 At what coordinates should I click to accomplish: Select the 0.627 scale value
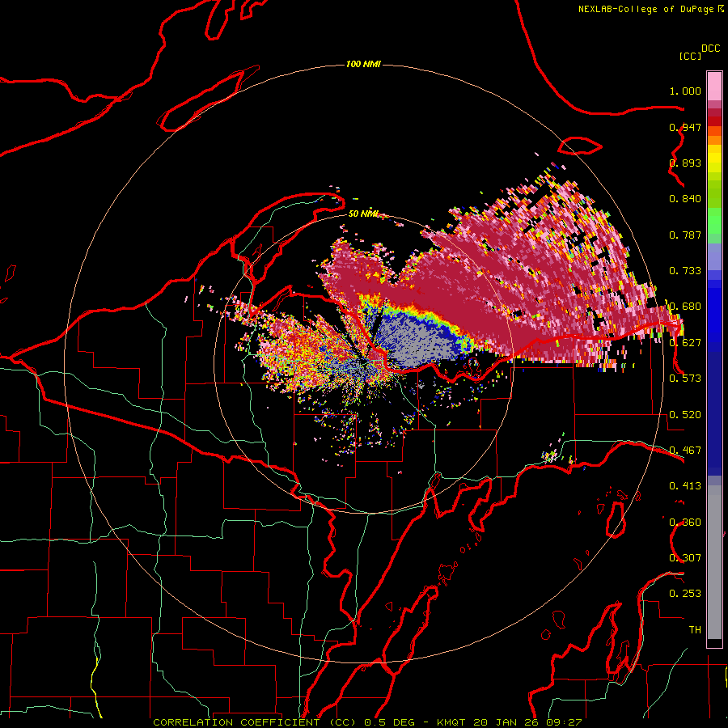685,343
